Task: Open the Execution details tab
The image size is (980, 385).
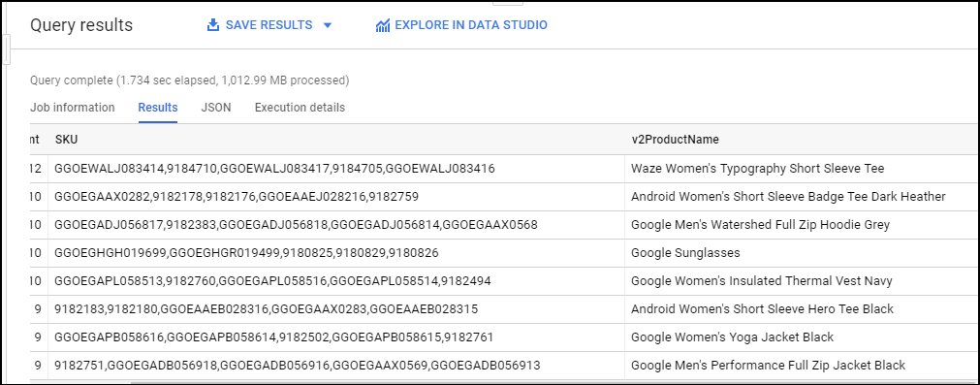Action: pyautogui.click(x=300, y=108)
